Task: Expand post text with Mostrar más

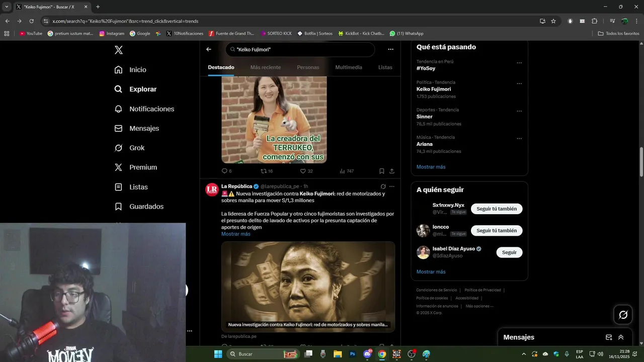Action: [235, 234]
